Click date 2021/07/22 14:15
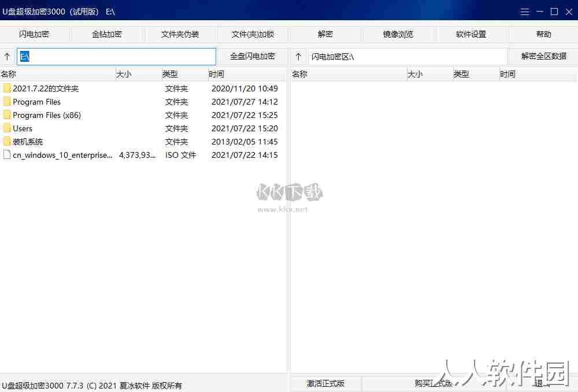 point(244,155)
